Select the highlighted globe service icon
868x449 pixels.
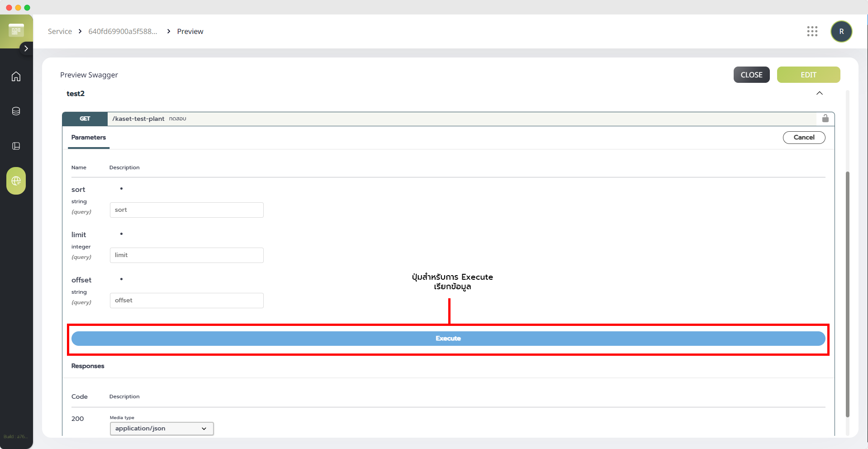16,181
